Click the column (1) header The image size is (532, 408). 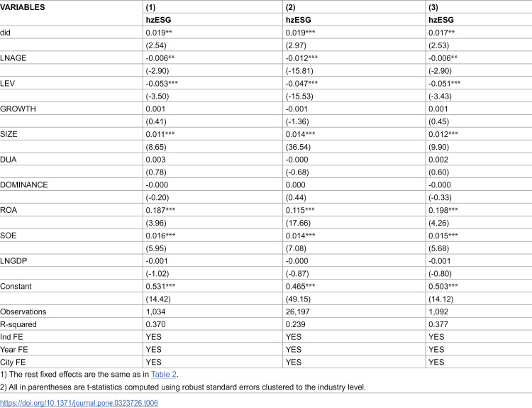150,7
